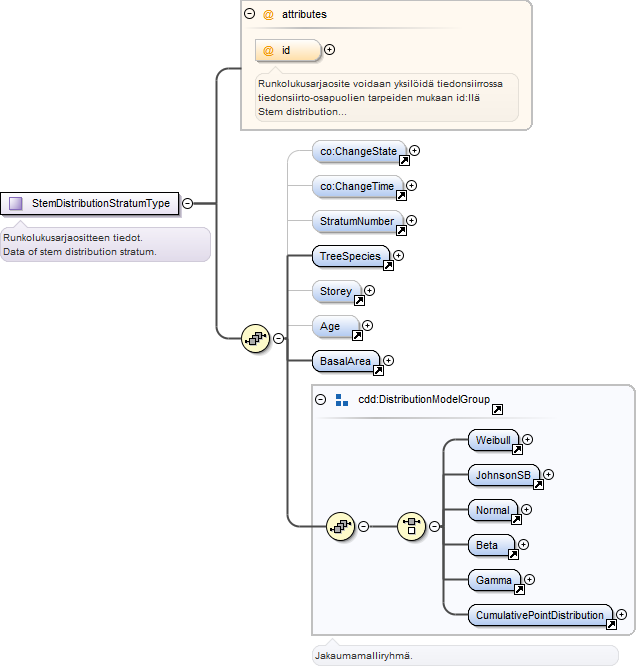Expand the Gamma element
This screenshot has width=637, height=669.
529,579
